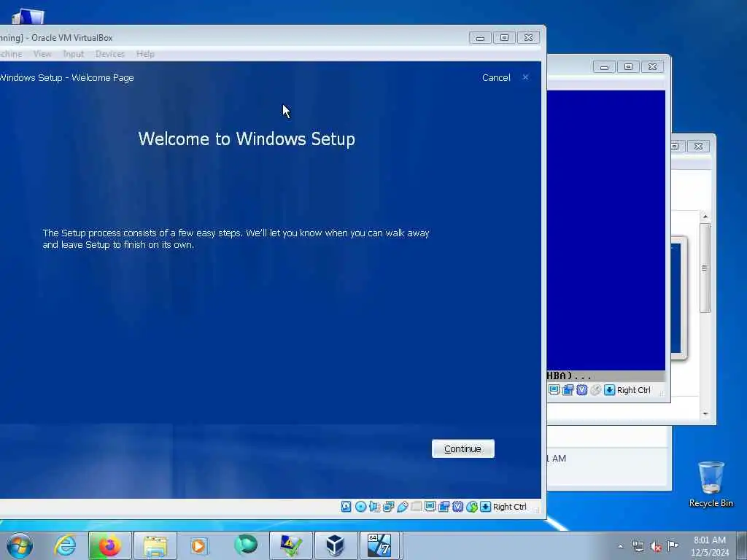Show hidden tray icons arrow

pos(620,547)
